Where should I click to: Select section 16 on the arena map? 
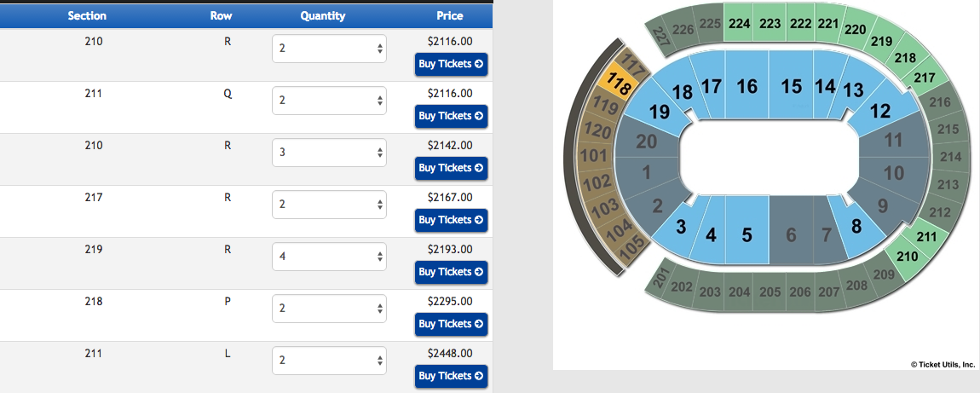pos(747,86)
